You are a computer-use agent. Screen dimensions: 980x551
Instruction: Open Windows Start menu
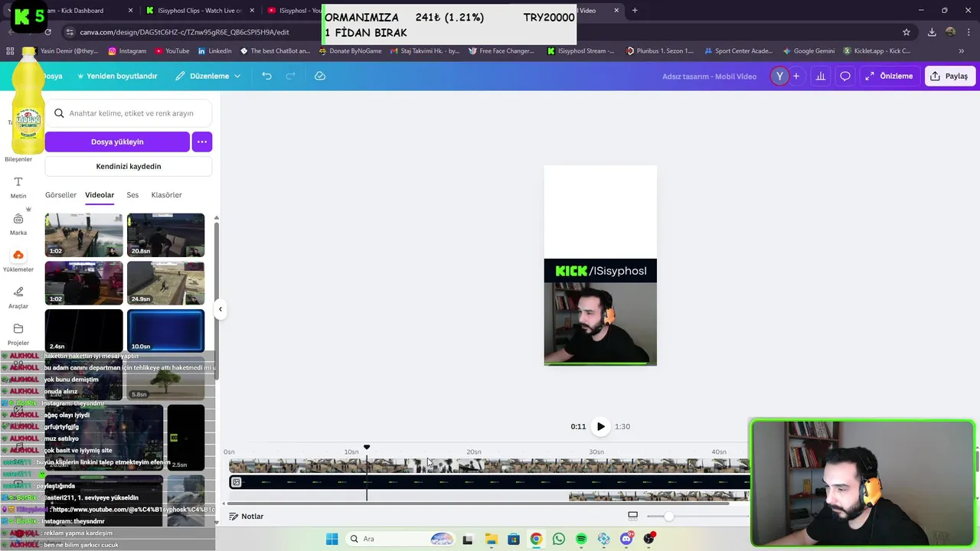pyautogui.click(x=332, y=539)
